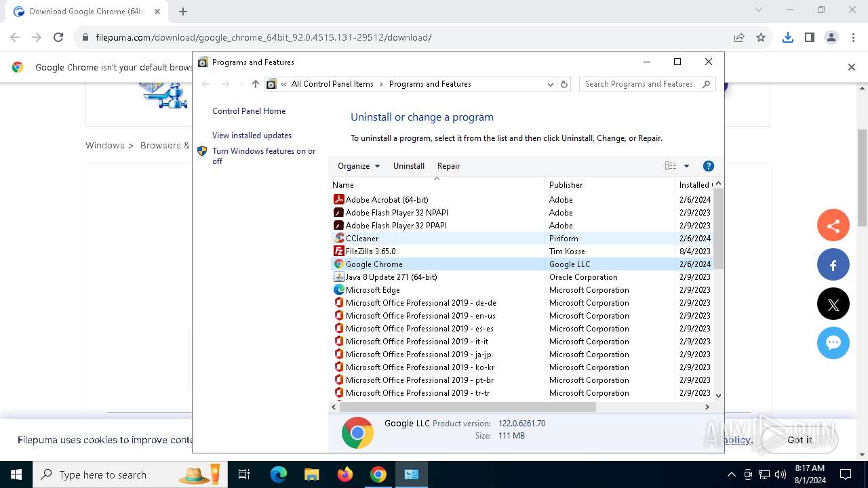Click the orange share button on Filepuma page

click(x=833, y=226)
